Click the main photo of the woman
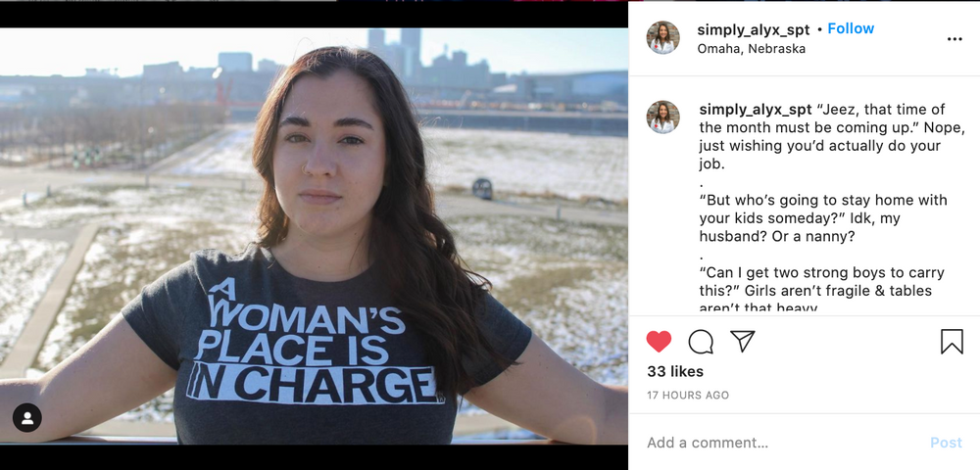 (314, 235)
